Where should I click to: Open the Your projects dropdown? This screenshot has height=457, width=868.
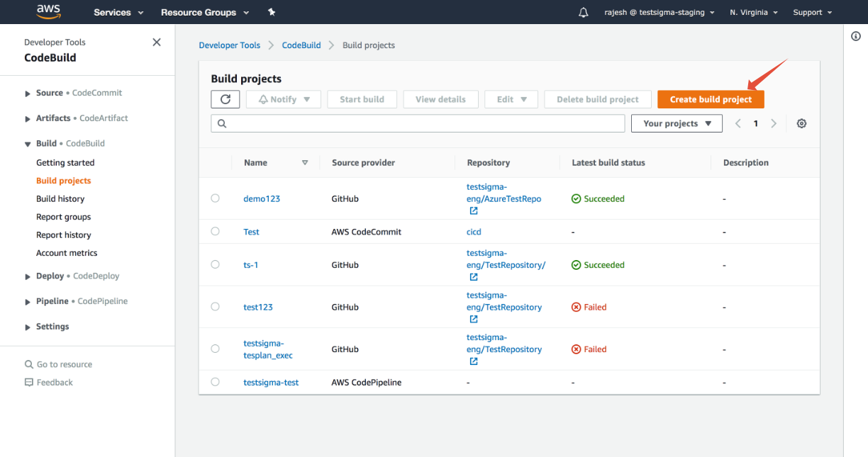click(x=676, y=123)
